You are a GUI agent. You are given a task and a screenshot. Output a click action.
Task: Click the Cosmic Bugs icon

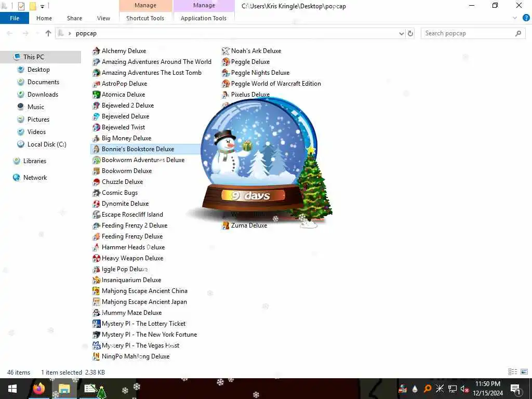pos(96,193)
